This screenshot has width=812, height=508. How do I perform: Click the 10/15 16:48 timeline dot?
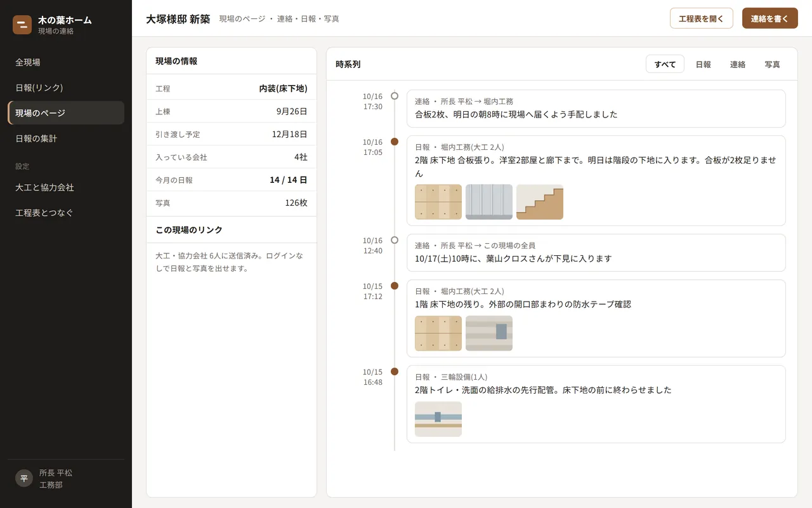coord(395,371)
